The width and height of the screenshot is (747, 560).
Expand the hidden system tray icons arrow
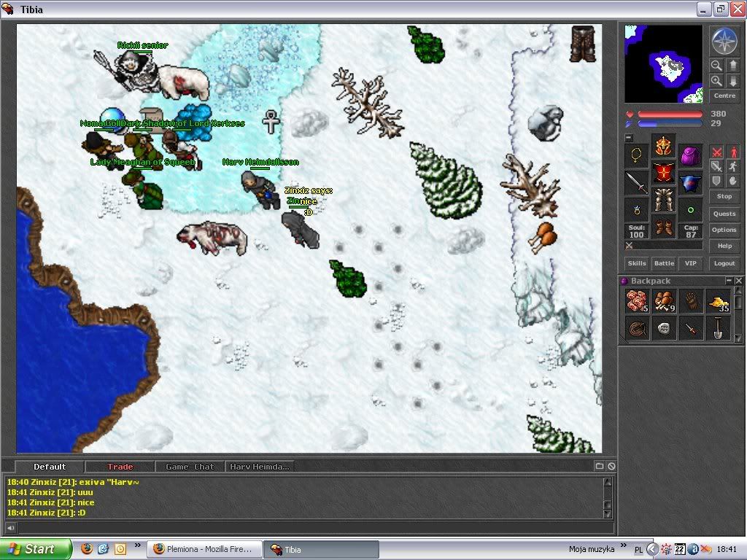[x=652, y=549]
